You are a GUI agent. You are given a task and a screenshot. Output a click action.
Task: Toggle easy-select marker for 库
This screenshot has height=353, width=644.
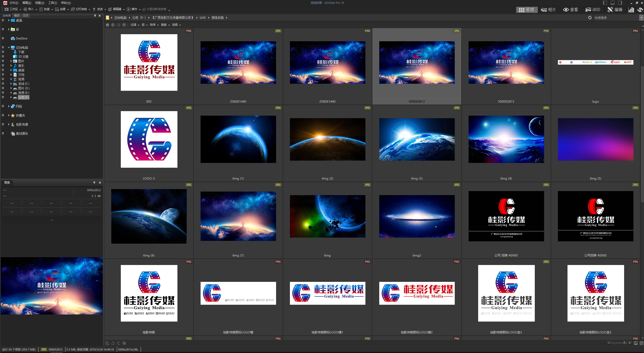click(3, 29)
